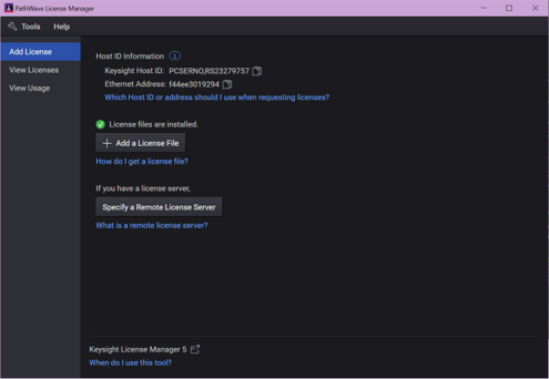The image size is (549, 379).
Task: Open Keysight License Manager 5 external link icon
Action: 195,349
